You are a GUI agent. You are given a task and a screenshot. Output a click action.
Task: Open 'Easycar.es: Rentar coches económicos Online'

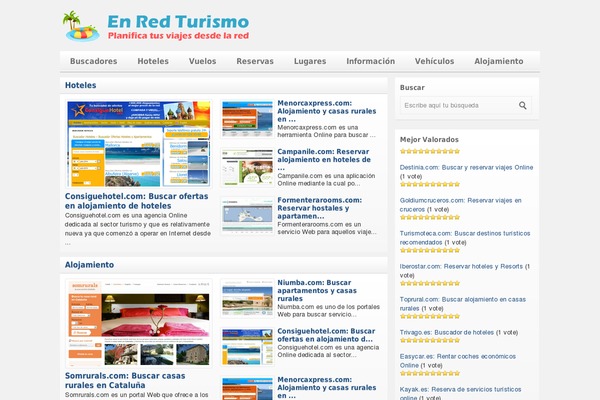(458, 361)
